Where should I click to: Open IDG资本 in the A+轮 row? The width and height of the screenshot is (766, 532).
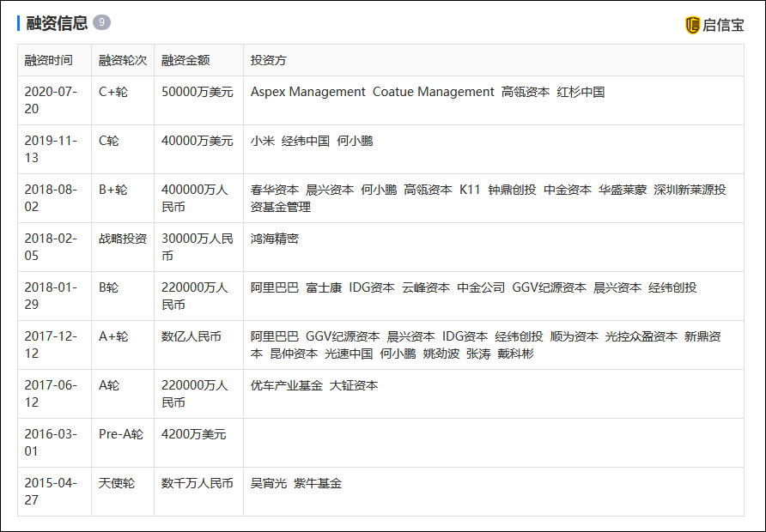pyautogui.click(x=465, y=336)
